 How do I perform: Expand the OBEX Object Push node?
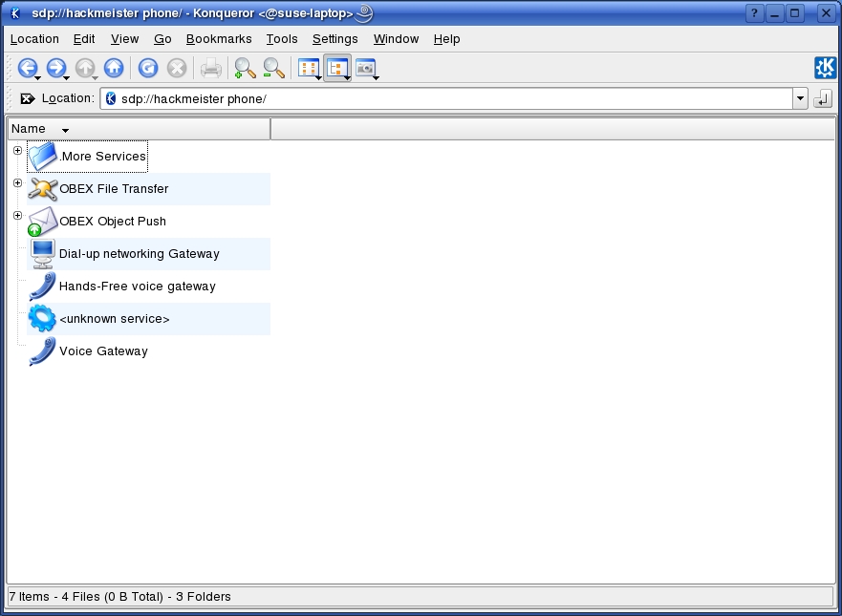17,216
